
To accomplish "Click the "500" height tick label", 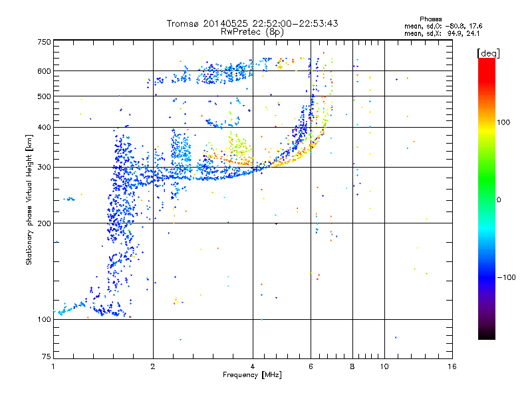I will pos(44,96).
